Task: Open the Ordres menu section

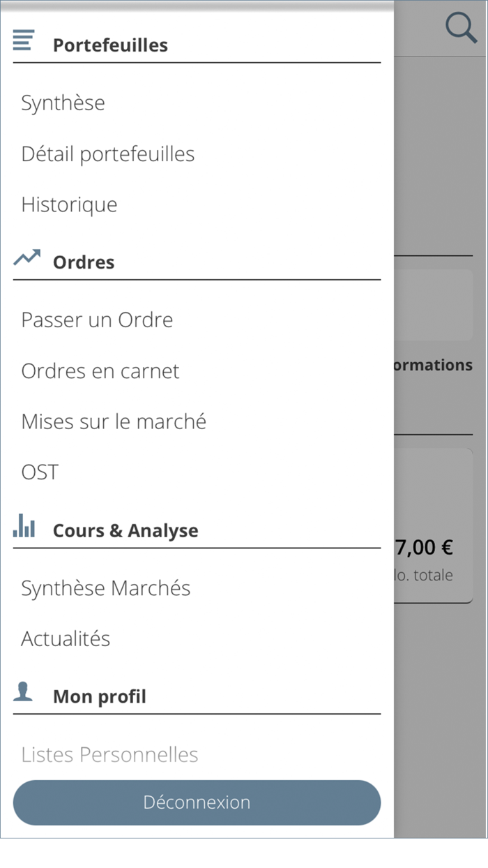Action: [x=84, y=262]
